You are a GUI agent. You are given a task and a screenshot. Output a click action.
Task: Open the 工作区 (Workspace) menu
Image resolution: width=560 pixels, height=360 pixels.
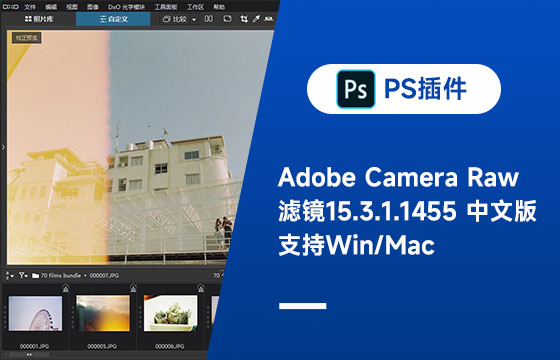point(195,7)
